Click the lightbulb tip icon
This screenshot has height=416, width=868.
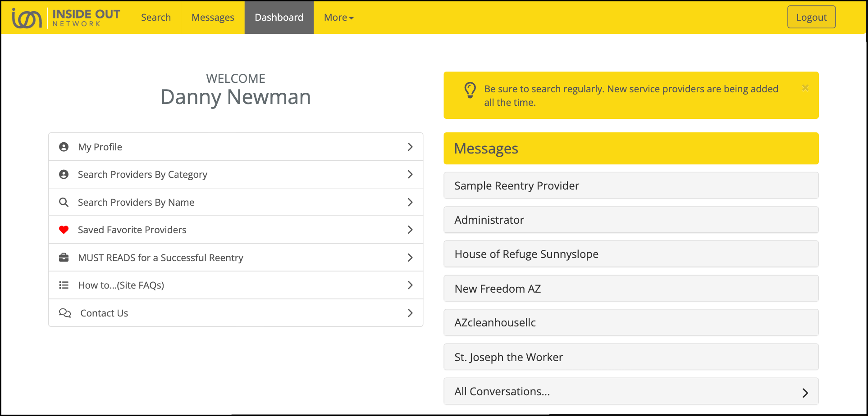click(x=470, y=90)
